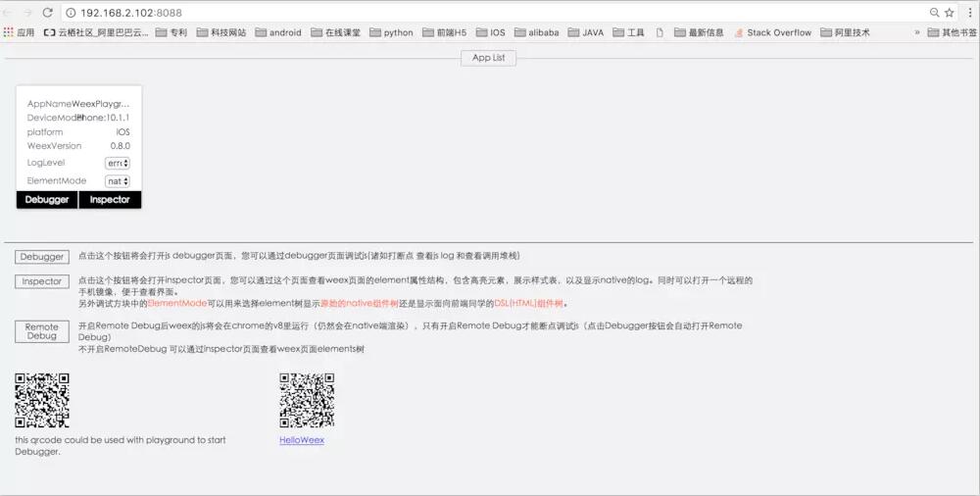Open the 最新信息 bookmark folder
The width and height of the screenshot is (980, 496).
click(x=699, y=32)
